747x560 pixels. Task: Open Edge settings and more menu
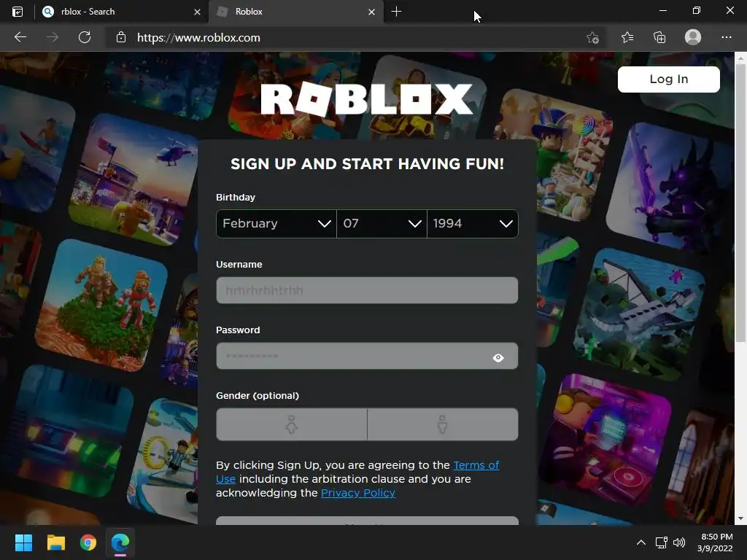[x=727, y=37]
